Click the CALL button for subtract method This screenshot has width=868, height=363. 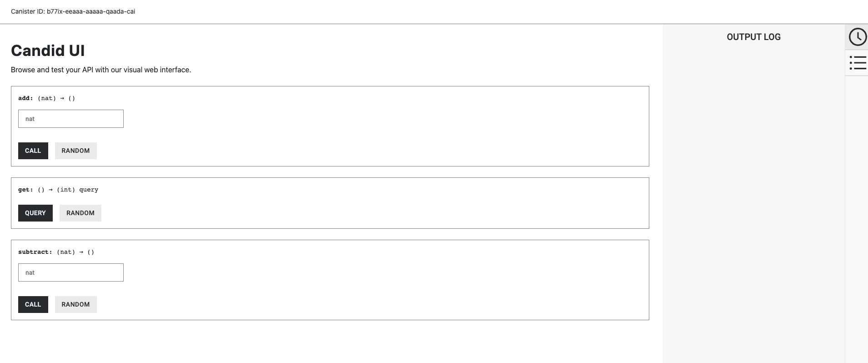pos(33,304)
